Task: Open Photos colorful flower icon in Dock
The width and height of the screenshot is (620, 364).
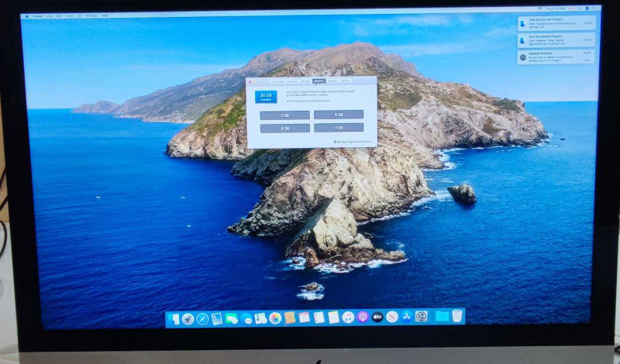Action: click(x=275, y=318)
